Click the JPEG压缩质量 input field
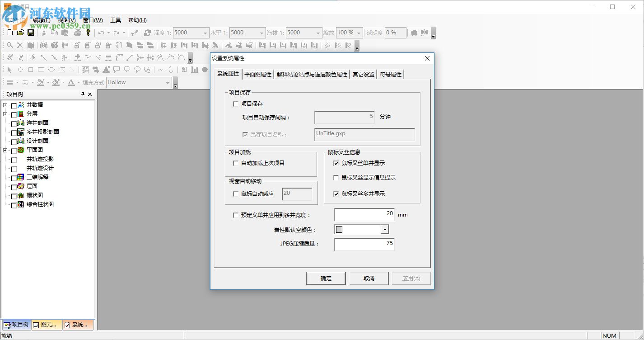 (364, 244)
